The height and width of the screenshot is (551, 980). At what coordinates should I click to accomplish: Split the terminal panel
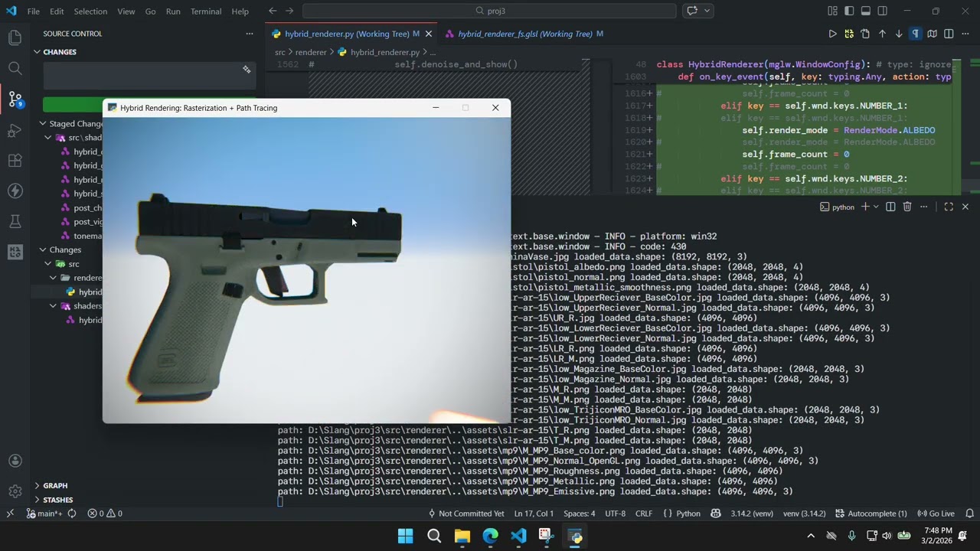coord(890,207)
